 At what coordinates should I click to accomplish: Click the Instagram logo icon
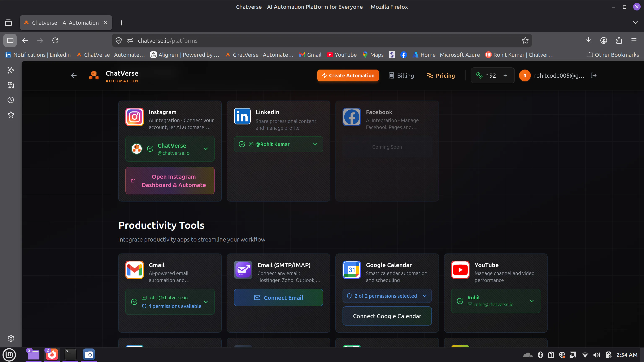(135, 117)
